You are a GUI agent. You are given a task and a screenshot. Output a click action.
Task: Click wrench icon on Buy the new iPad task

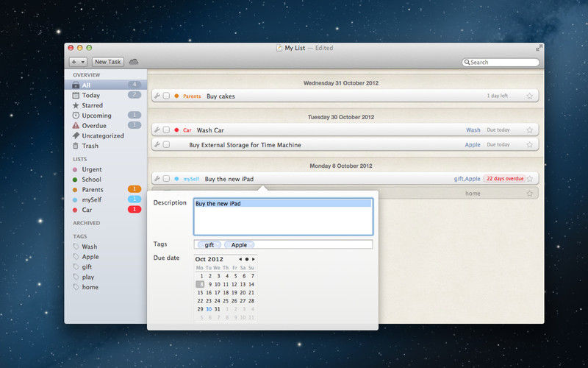click(157, 179)
